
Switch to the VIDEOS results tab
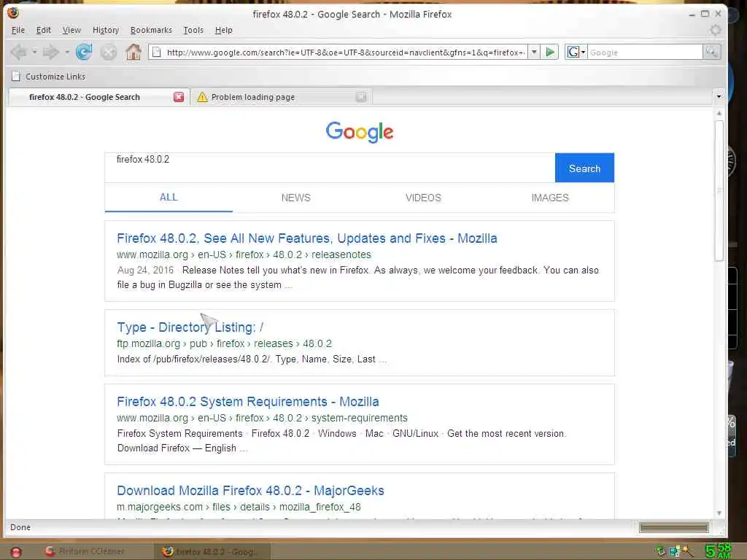[423, 198]
